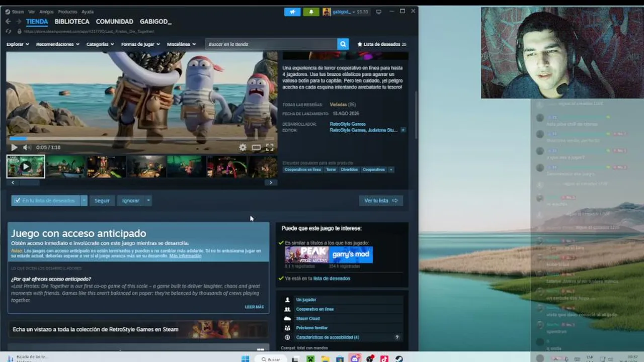Click the 'Cooperativo en línea' feature link
This screenshot has width=644, height=362.
tap(315, 309)
